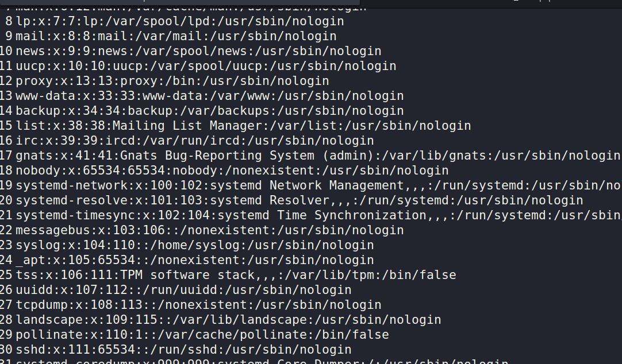The image size is (622, 364).
Task: Click the mail user entry line
Action: pos(176,36)
